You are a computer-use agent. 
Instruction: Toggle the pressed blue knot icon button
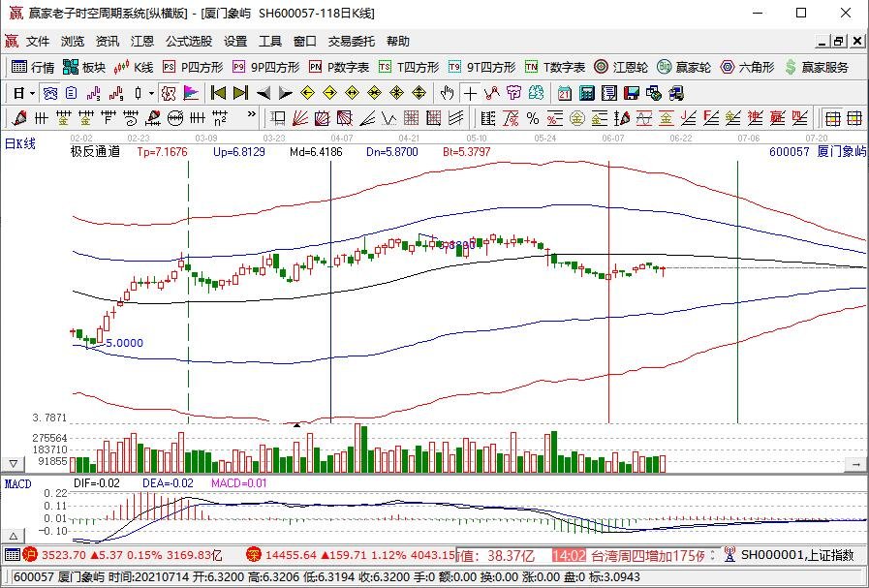50,93
